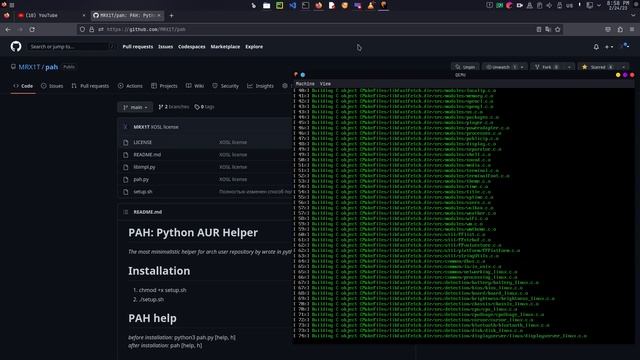Open Marketplace in GitHub top navigation

click(x=225, y=47)
